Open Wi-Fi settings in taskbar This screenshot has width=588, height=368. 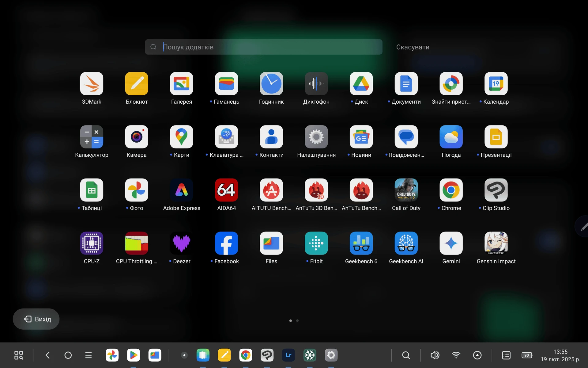pos(456,355)
